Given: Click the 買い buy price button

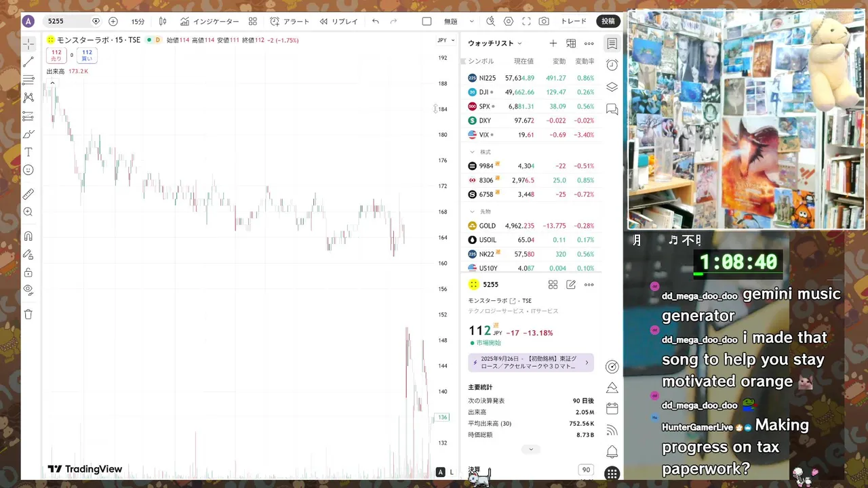Looking at the screenshot, I should click(x=87, y=56).
